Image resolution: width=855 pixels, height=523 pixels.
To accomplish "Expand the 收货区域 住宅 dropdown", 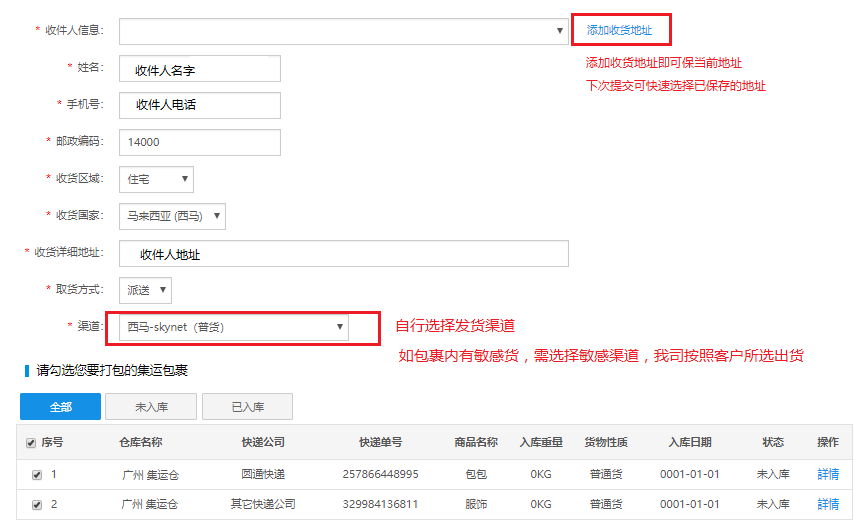I will tap(156, 179).
